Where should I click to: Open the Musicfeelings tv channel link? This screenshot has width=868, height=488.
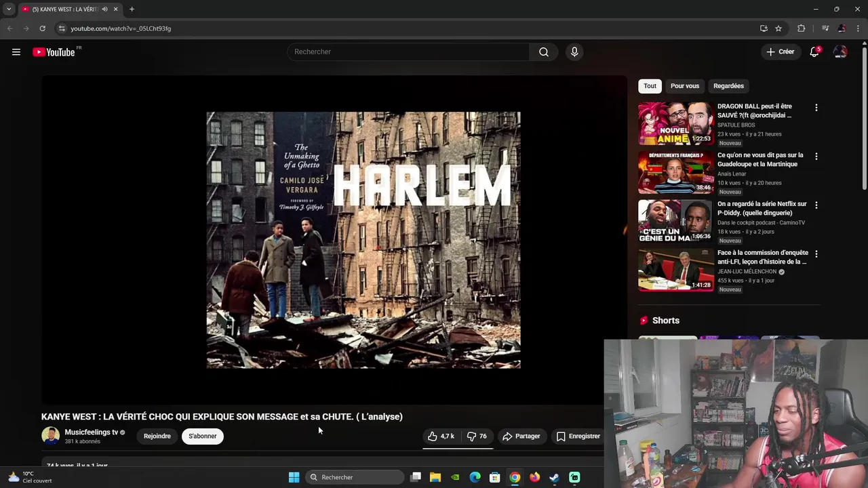click(91, 432)
